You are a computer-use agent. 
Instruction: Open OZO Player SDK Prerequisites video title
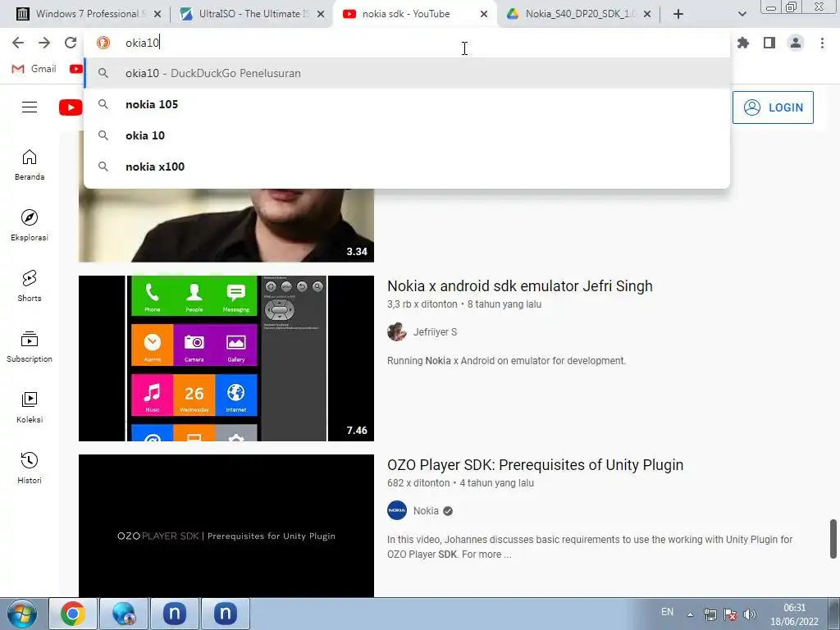[535, 464]
